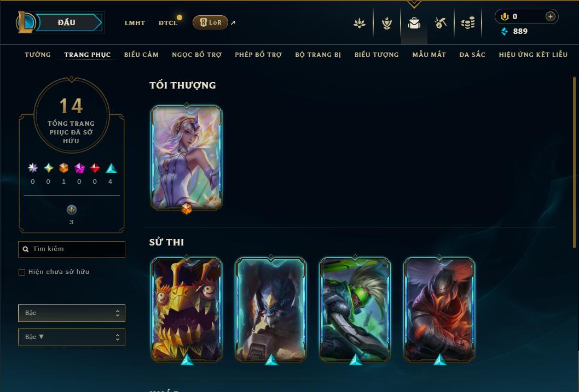579x392 pixels.
Task: Add RP with plus icon
Action: [x=550, y=16]
